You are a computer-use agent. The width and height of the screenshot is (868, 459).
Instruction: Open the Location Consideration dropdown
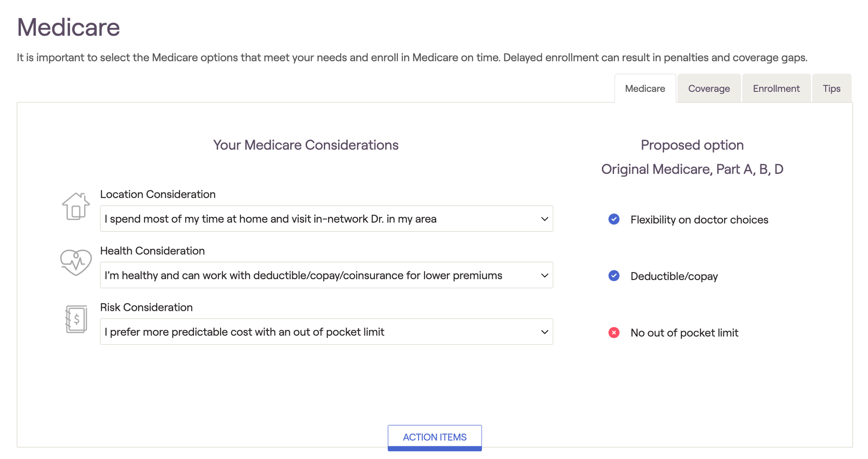pyautogui.click(x=326, y=219)
